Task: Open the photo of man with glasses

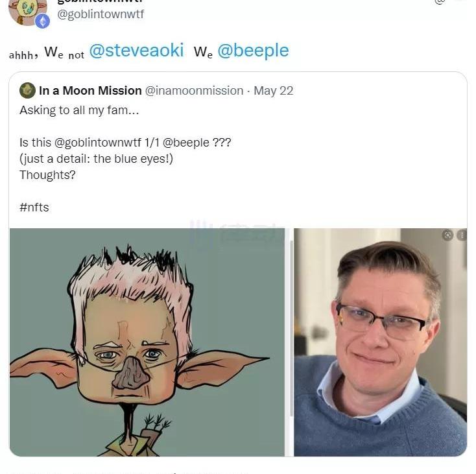Action: tap(381, 342)
